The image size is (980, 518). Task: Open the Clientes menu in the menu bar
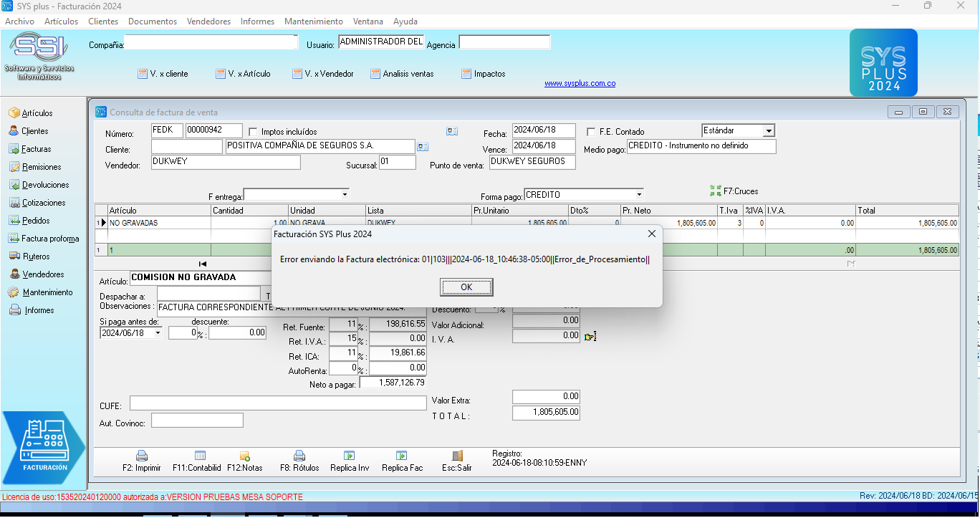(x=103, y=21)
